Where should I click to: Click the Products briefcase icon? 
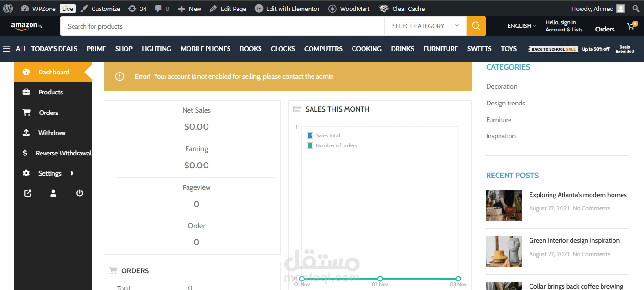(x=26, y=92)
